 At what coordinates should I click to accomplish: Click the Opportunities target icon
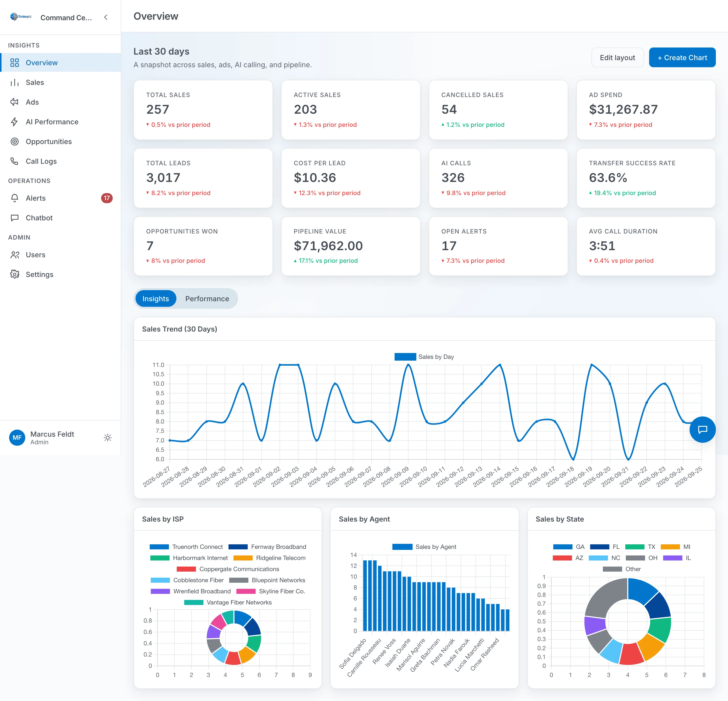click(14, 142)
